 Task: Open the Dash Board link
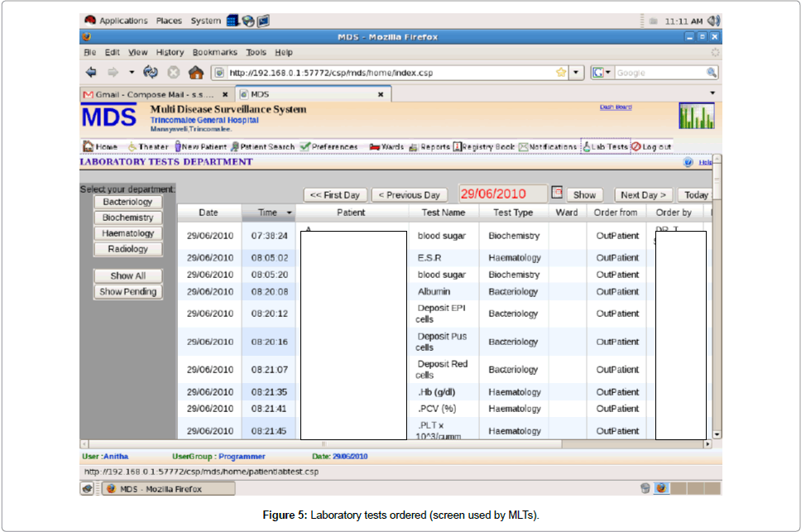tap(616, 108)
